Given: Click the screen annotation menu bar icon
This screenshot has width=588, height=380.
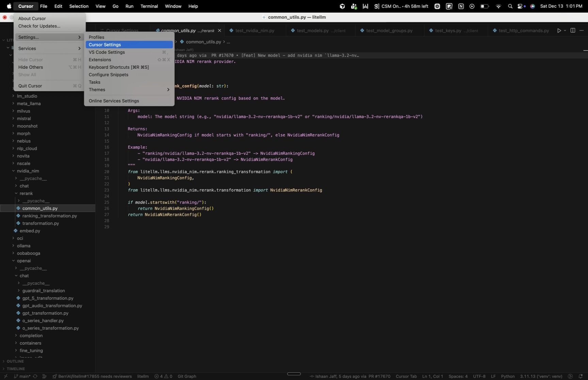Looking at the screenshot, I should 449,6.
